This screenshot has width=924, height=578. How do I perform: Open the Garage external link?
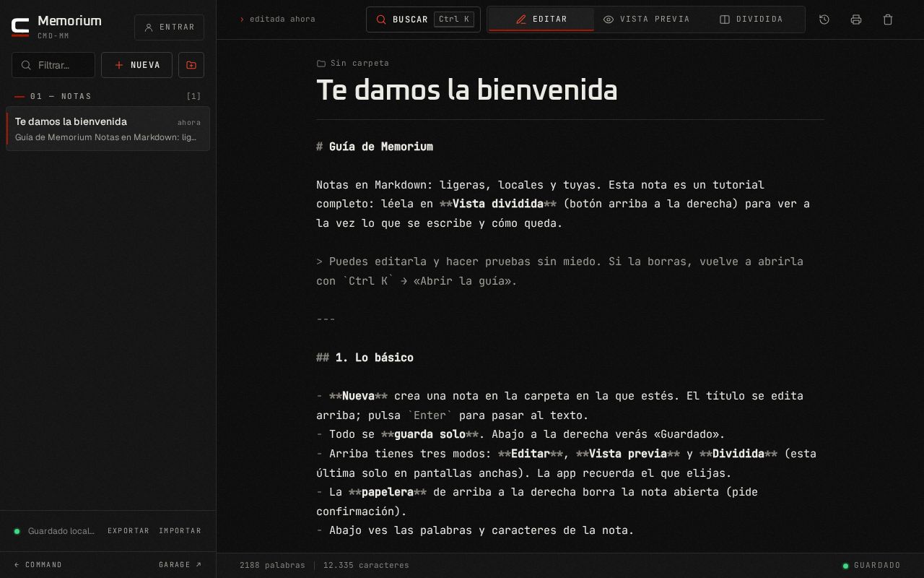(x=180, y=565)
